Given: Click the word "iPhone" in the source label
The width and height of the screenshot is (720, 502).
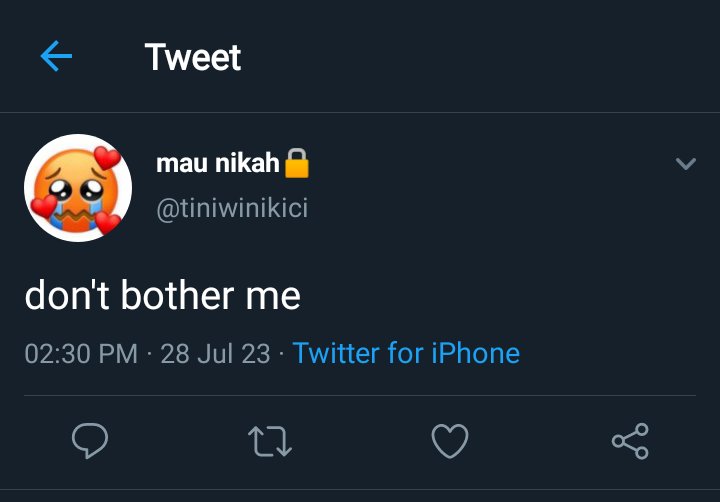Looking at the screenshot, I should click(475, 353).
